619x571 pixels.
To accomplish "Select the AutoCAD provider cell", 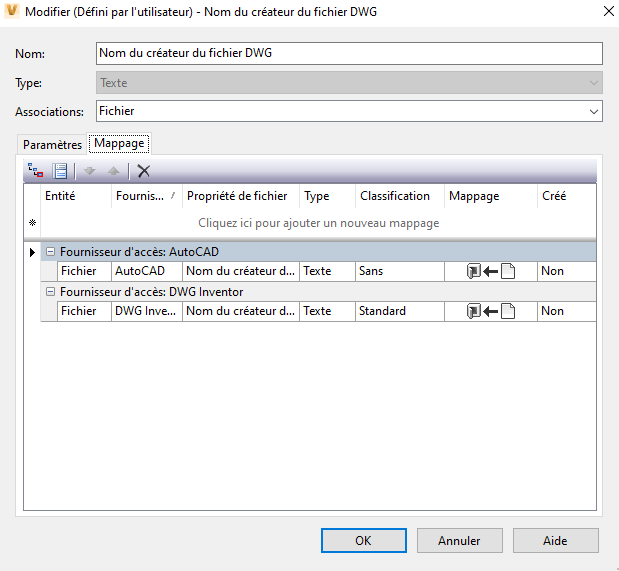I will point(147,271).
